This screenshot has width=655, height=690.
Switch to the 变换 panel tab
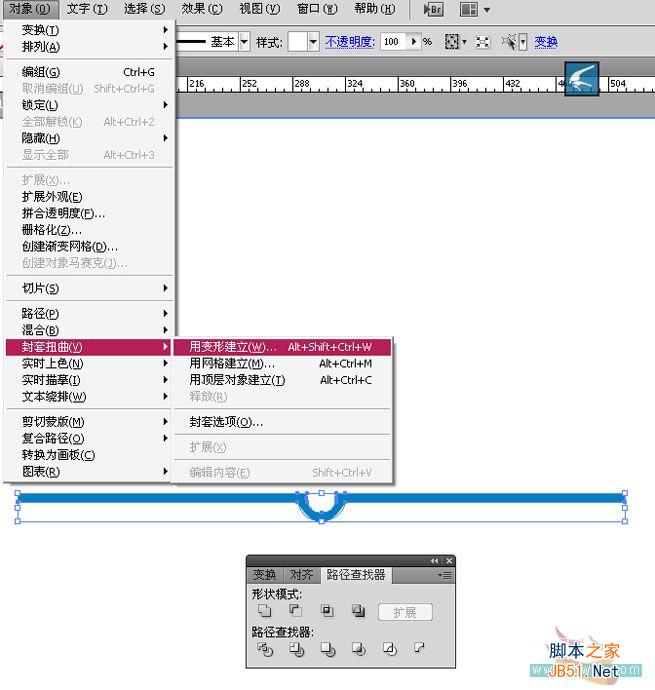tap(265, 575)
